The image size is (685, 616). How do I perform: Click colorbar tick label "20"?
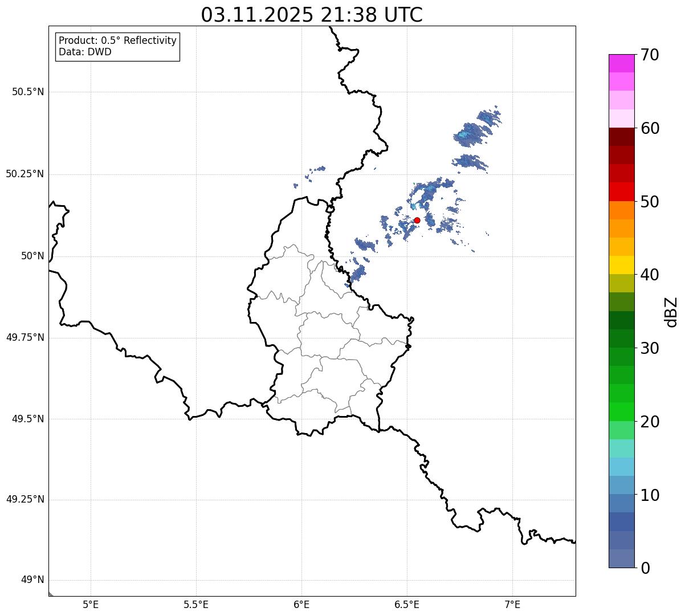coord(650,422)
